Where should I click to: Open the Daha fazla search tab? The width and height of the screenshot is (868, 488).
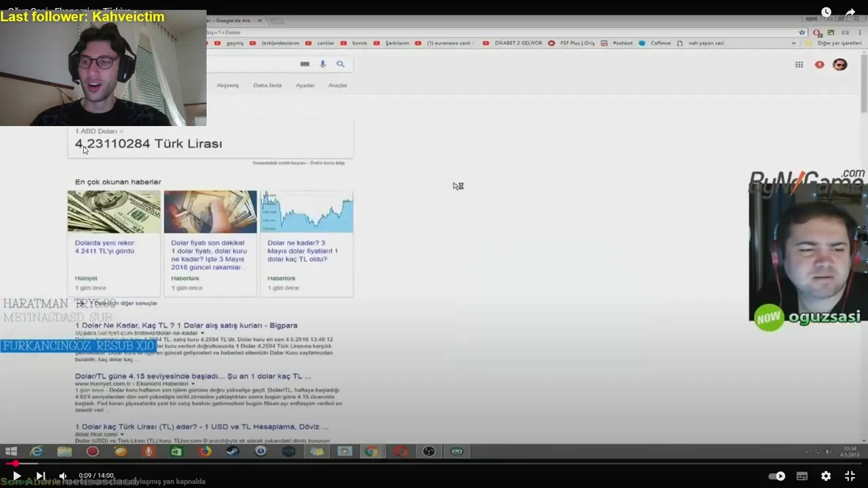267,85
